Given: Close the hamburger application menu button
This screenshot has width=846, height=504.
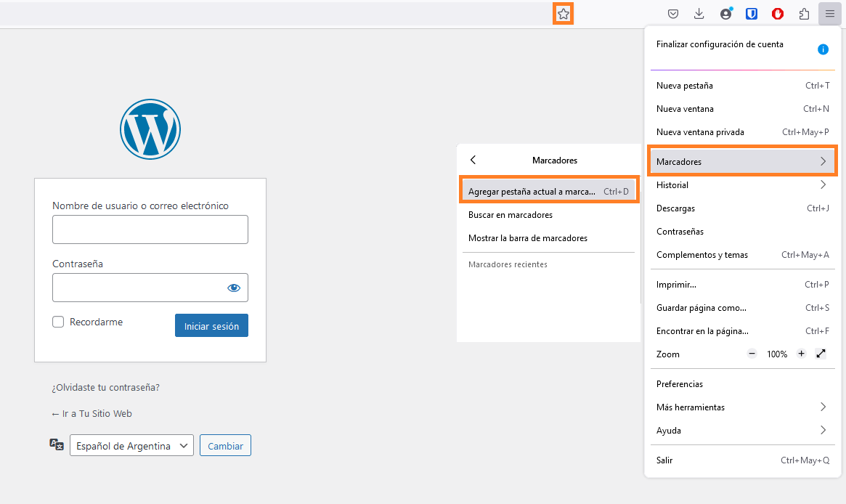Looking at the screenshot, I should pyautogui.click(x=829, y=14).
